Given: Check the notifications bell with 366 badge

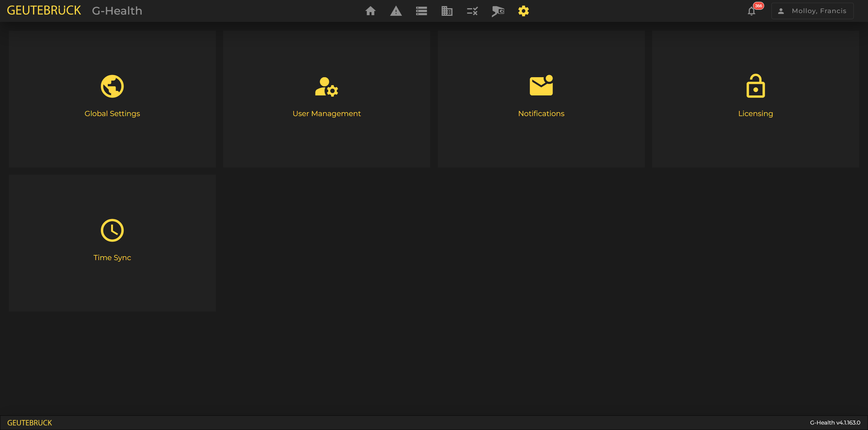Looking at the screenshot, I should pos(752,11).
